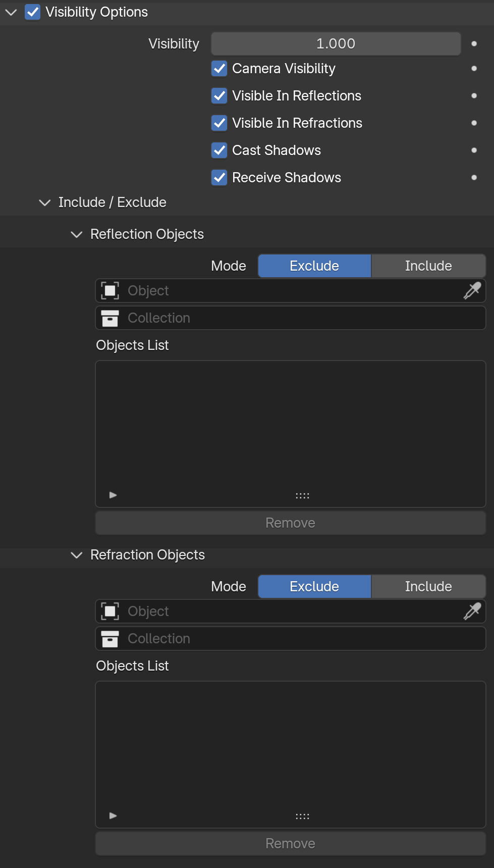Screen dimensions: 494x868
Task: Click the object icon in Reflection Objects field
Action: pos(110,291)
